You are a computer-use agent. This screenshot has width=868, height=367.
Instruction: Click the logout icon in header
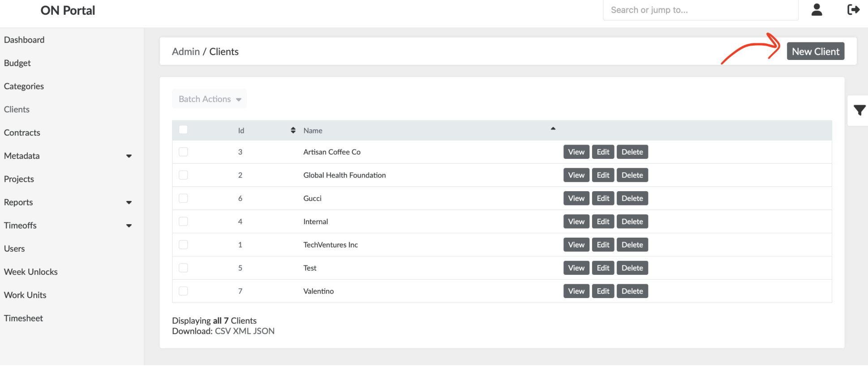853,10
